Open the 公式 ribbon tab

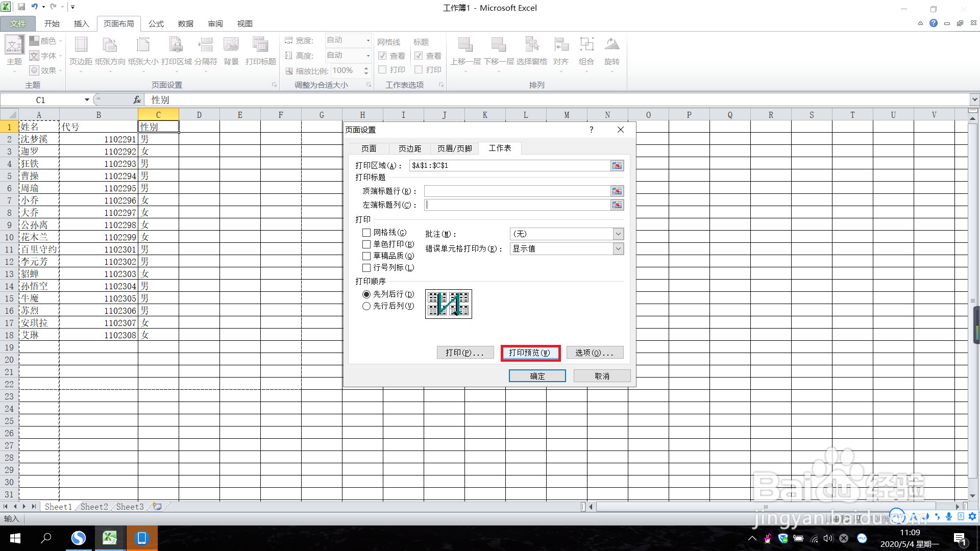156,24
